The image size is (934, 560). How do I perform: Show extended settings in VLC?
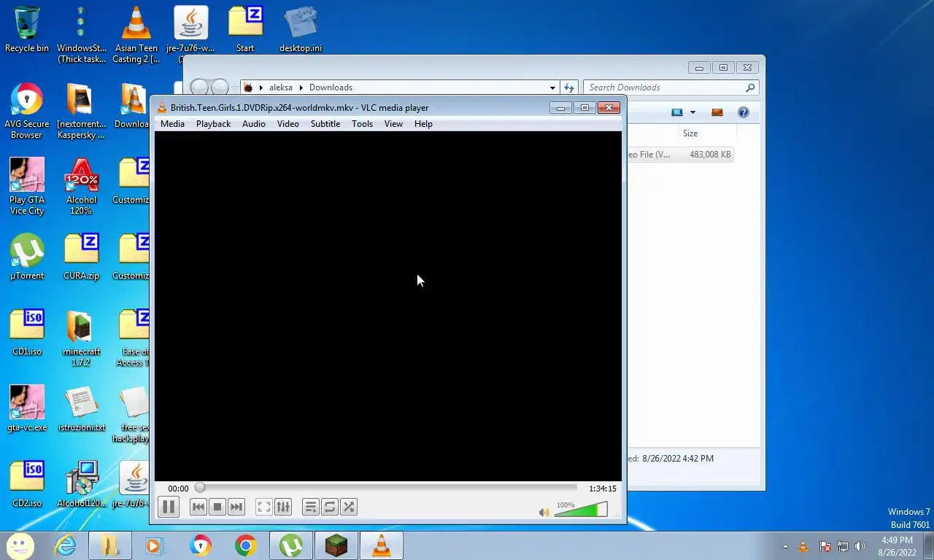coord(283,507)
